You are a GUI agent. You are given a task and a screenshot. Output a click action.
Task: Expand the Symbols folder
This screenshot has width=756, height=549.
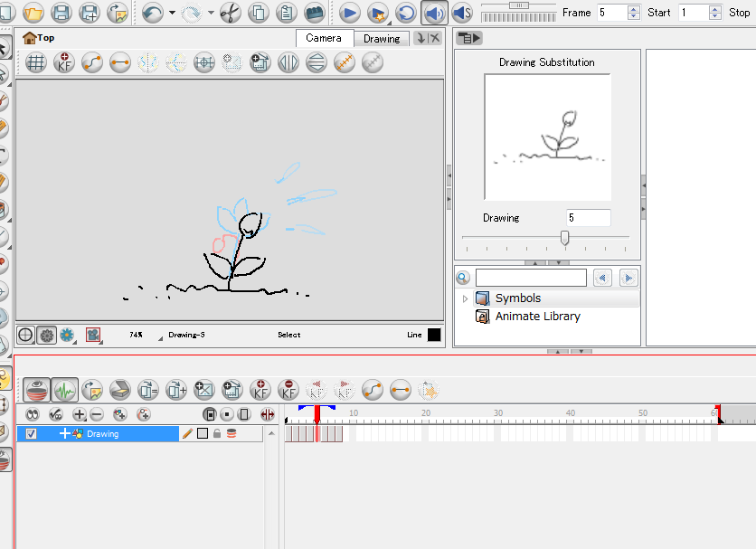(465, 298)
